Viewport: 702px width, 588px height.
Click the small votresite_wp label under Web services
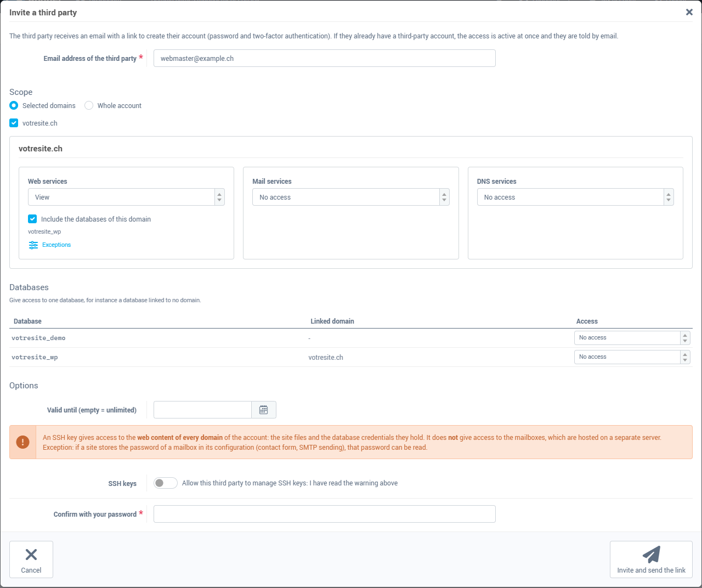click(44, 231)
